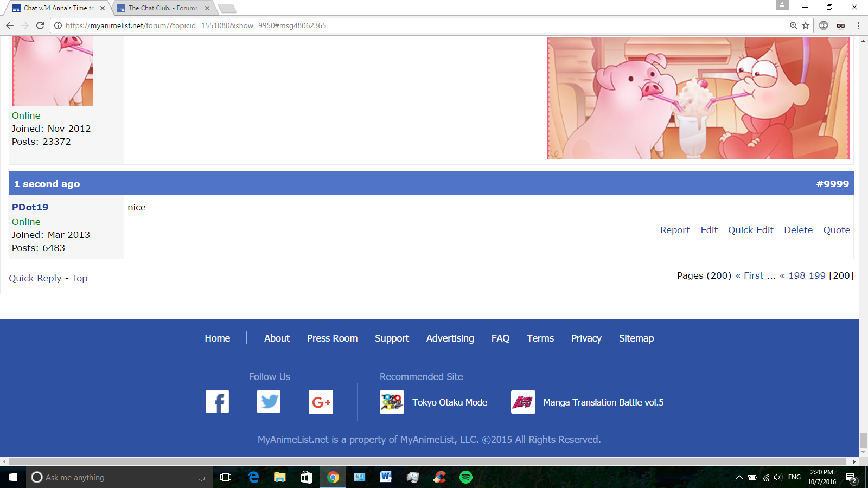This screenshot has width=868, height=488.
Task: Open the Sitemap footer link
Action: tap(636, 338)
